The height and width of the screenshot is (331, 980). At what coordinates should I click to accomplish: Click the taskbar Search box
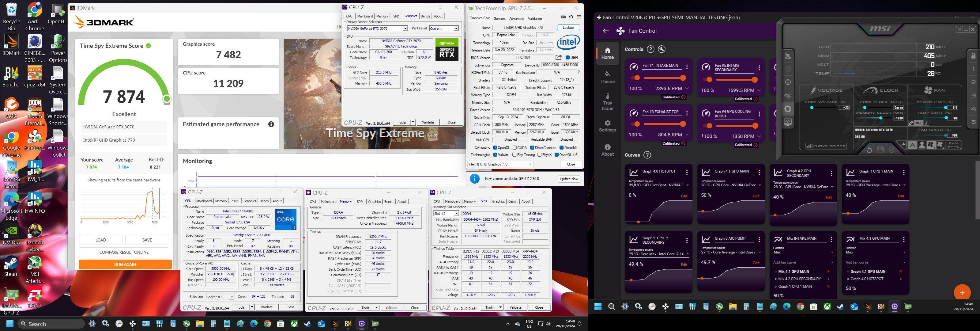[x=51, y=324]
